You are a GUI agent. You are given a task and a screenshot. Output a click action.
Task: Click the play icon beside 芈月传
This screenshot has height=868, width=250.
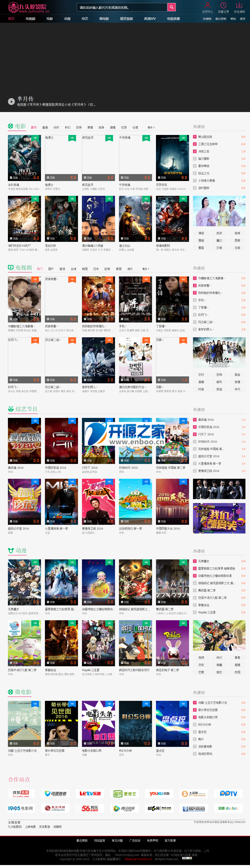(11, 101)
